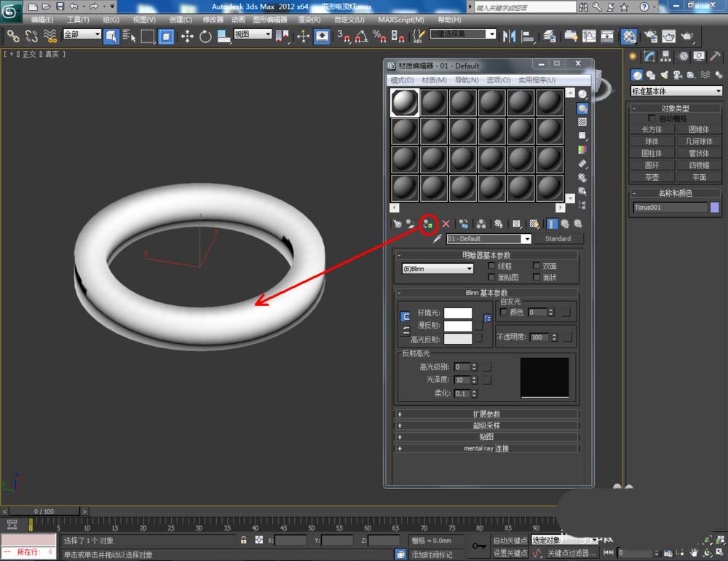The width and height of the screenshot is (728, 561).
Task: Click the 长方体 (Box) button
Action: click(652, 129)
